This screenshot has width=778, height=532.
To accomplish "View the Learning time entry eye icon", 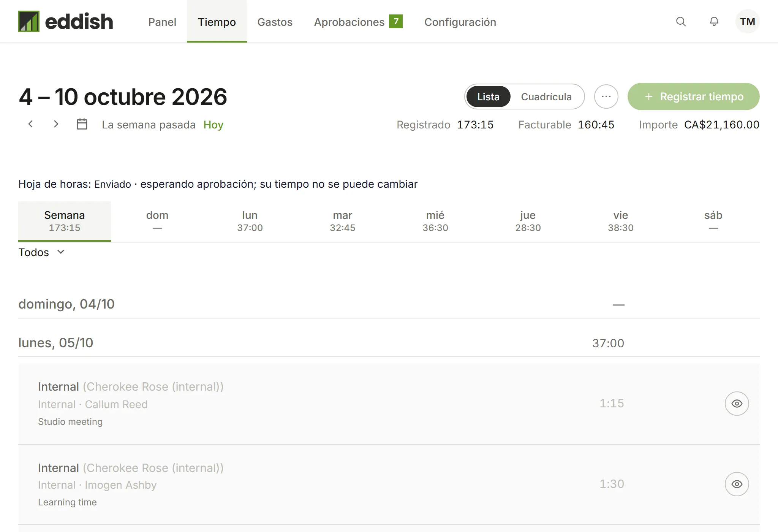I will point(737,484).
